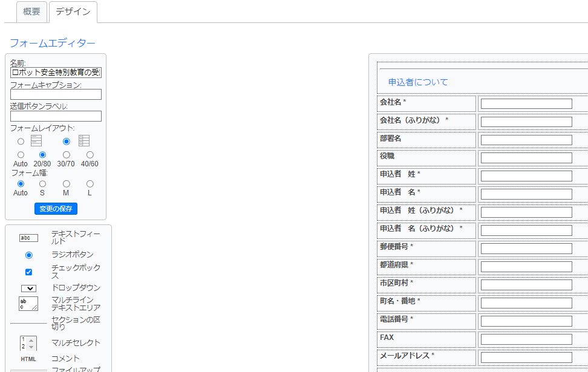This screenshot has width=588, height=372.
Task: Select the FAX field label
Action: [387, 338]
